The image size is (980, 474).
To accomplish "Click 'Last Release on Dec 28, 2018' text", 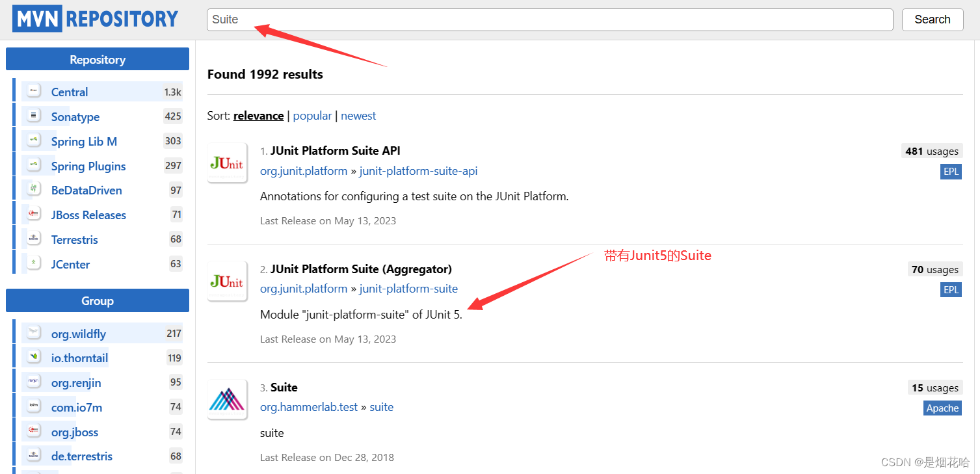I will click(x=327, y=457).
